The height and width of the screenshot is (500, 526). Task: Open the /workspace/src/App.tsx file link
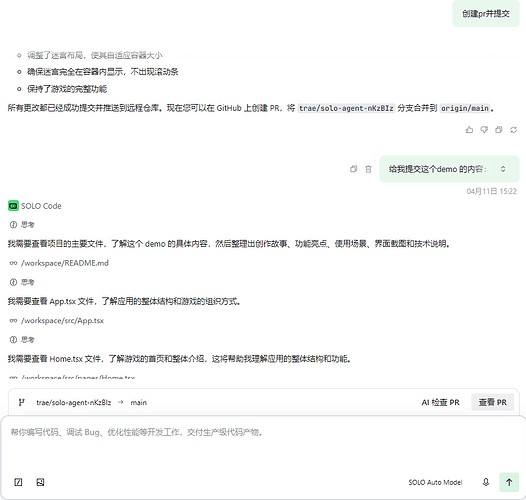pos(62,320)
